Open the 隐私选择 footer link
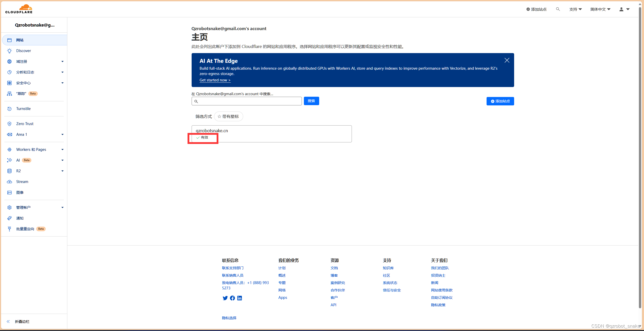Viewport: 644px width, 331px height. click(x=229, y=318)
